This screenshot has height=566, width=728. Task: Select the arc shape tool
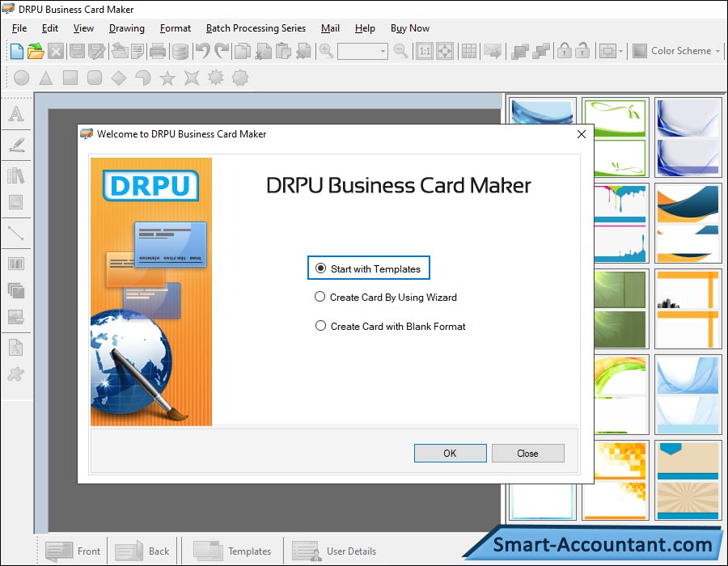point(143,78)
